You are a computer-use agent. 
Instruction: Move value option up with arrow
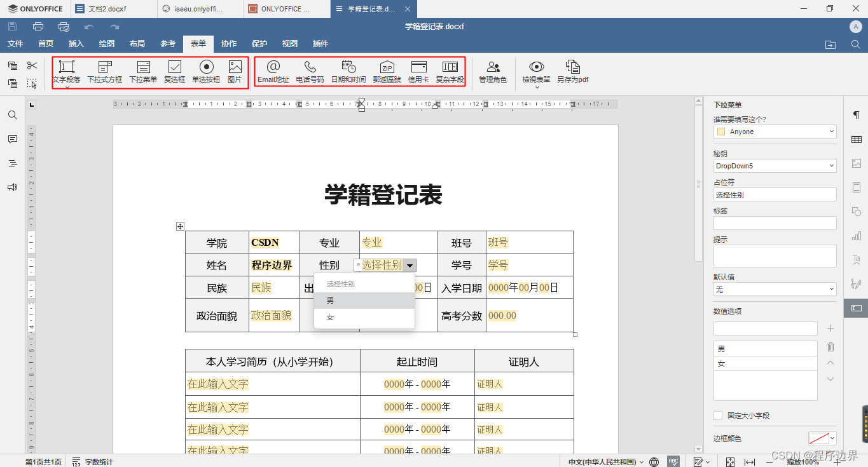(830, 362)
